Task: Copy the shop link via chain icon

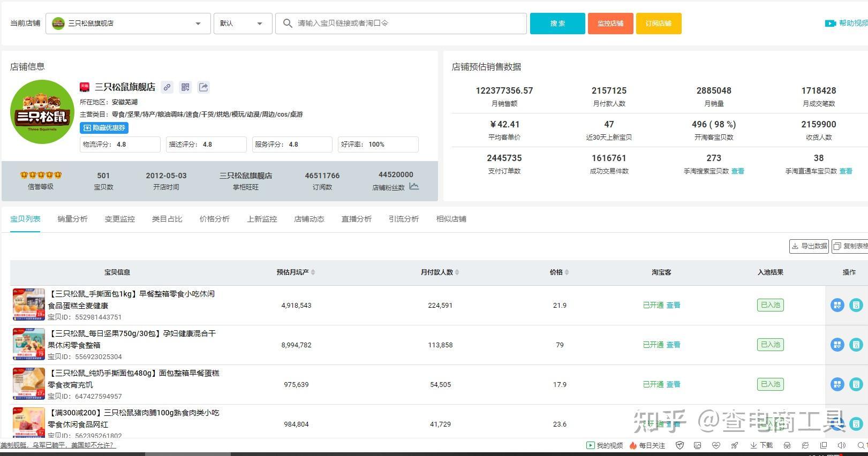Action: [168, 87]
